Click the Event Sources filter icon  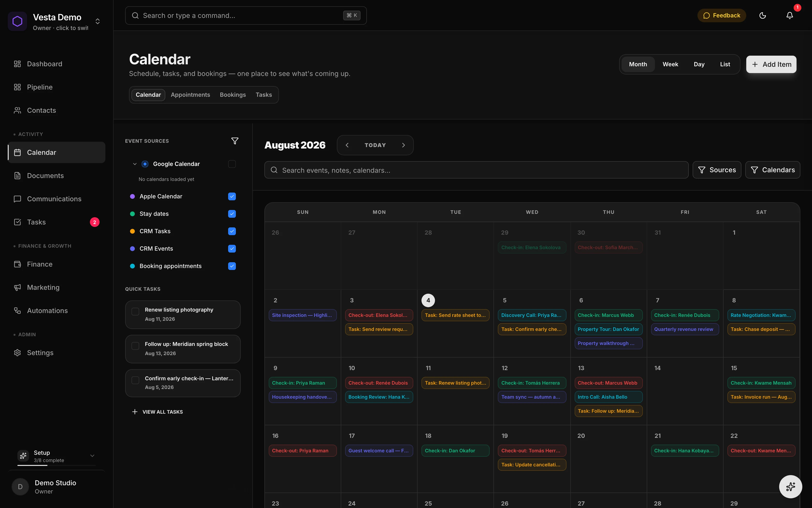coord(235,141)
